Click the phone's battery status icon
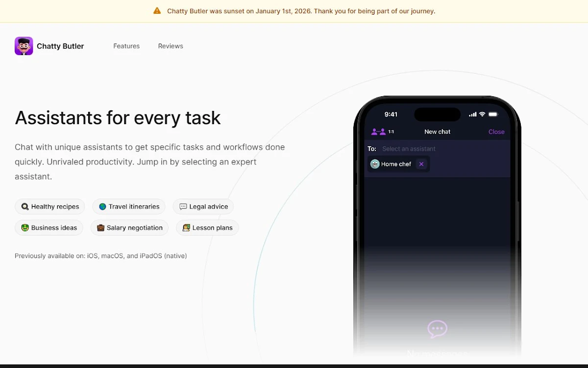 pos(493,114)
